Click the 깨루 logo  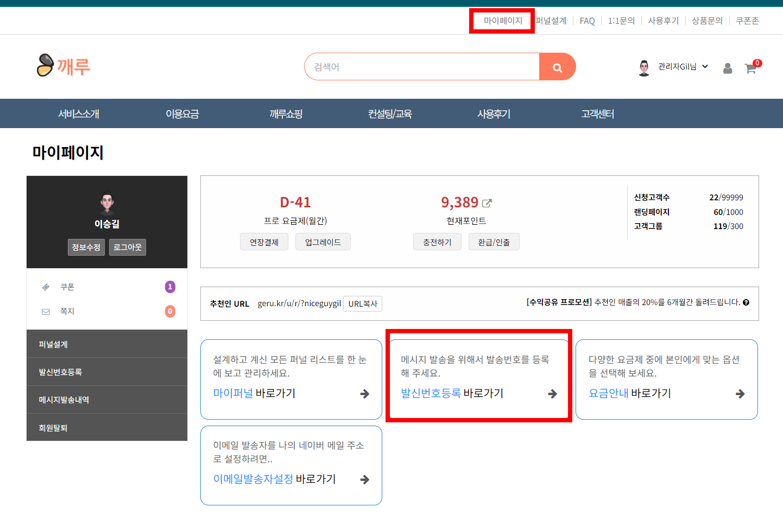click(x=64, y=66)
